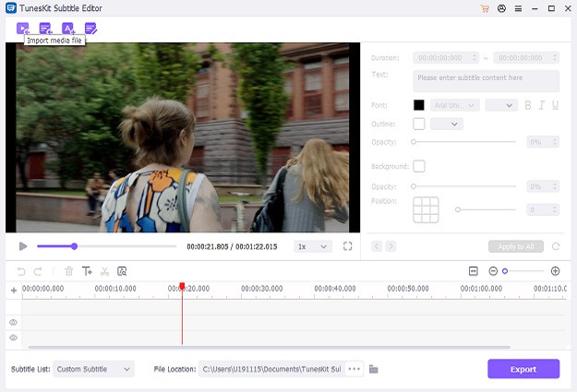The image size is (577, 392).
Task: Click the Import media file icon
Action: point(23,29)
